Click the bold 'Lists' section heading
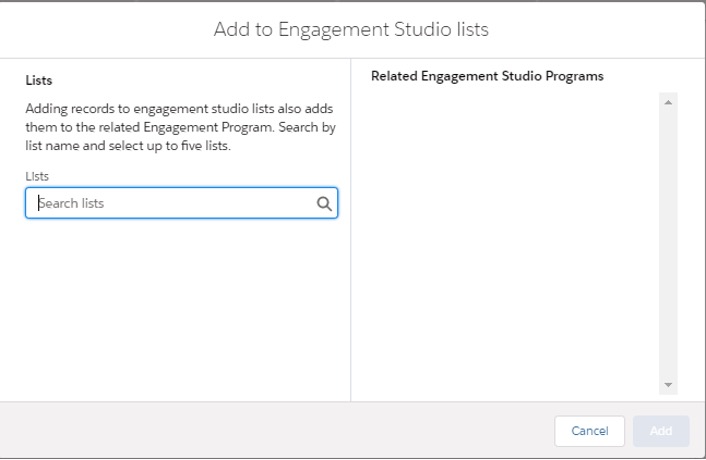 [39, 80]
